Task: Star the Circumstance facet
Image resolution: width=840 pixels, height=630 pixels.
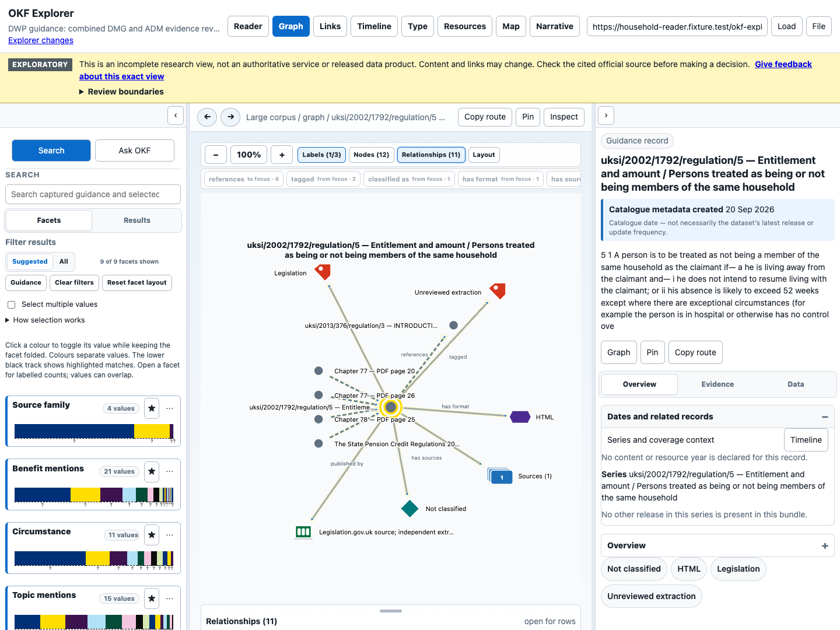Action: [152, 535]
